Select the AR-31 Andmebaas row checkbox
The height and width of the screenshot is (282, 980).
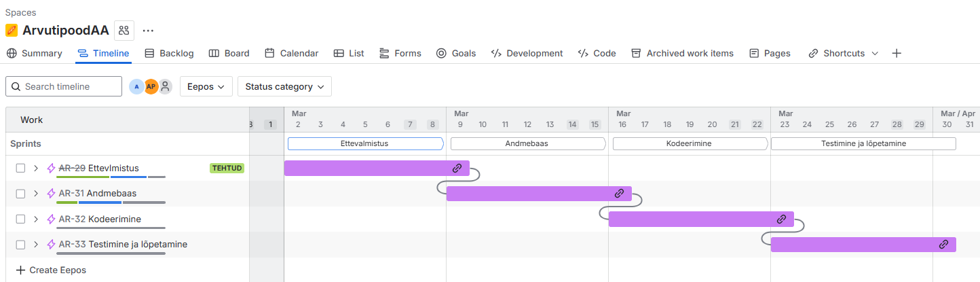click(x=20, y=193)
